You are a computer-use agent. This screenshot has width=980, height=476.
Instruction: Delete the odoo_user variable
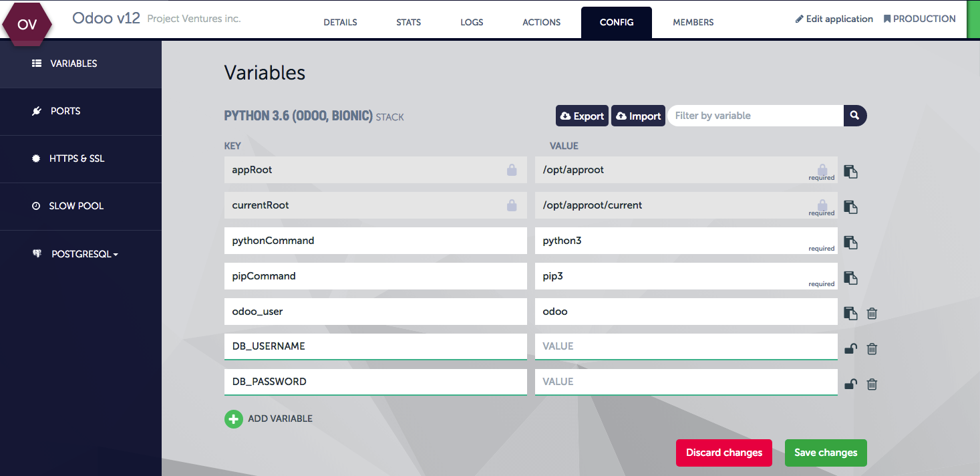click(x=872, y=313)
